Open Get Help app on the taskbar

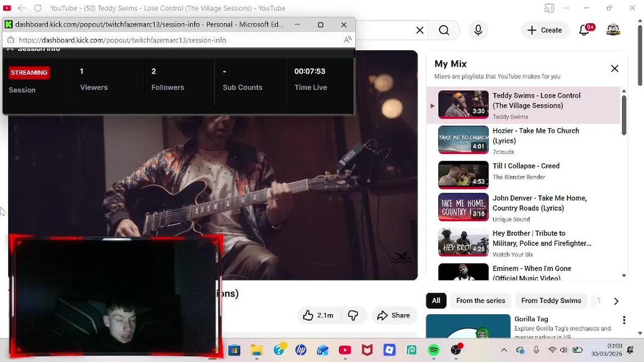[x=279, y=349]
